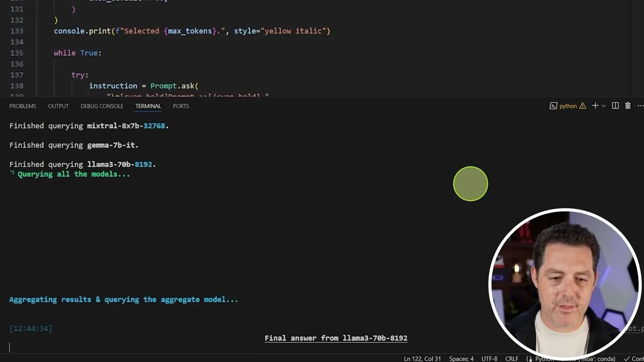Click the presenter webcam overlay

tap(565, 284)
